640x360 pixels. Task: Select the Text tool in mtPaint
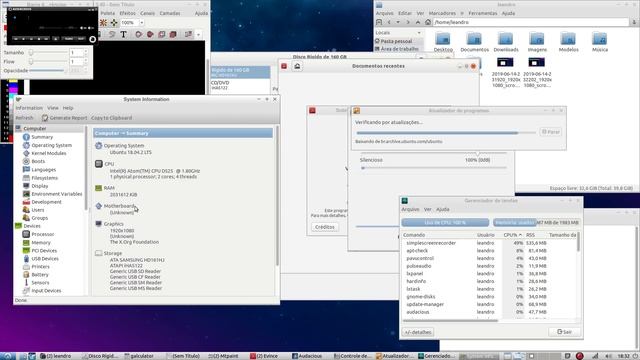[123, 34]
